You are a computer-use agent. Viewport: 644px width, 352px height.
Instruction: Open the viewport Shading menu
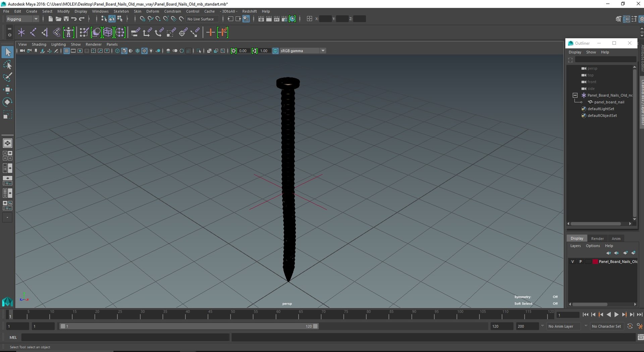click(x=39, y=44)
